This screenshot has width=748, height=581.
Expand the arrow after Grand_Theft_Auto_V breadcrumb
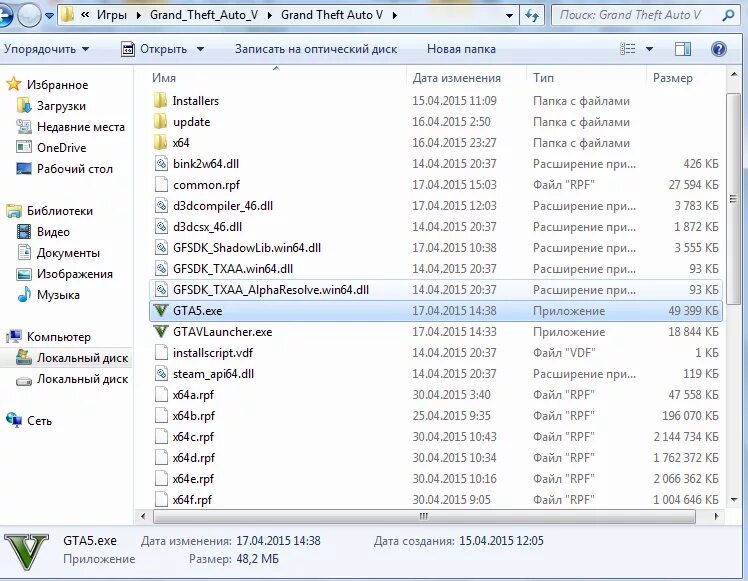270,15
